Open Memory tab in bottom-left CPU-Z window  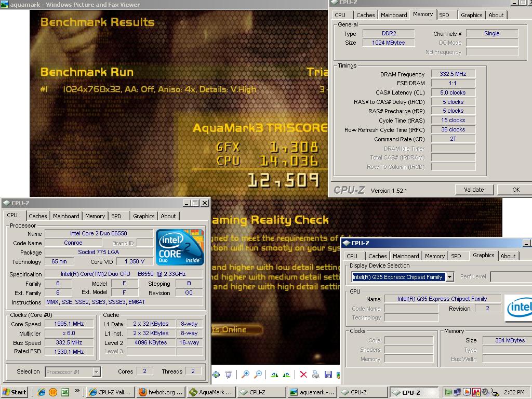[x=95, y=216]
